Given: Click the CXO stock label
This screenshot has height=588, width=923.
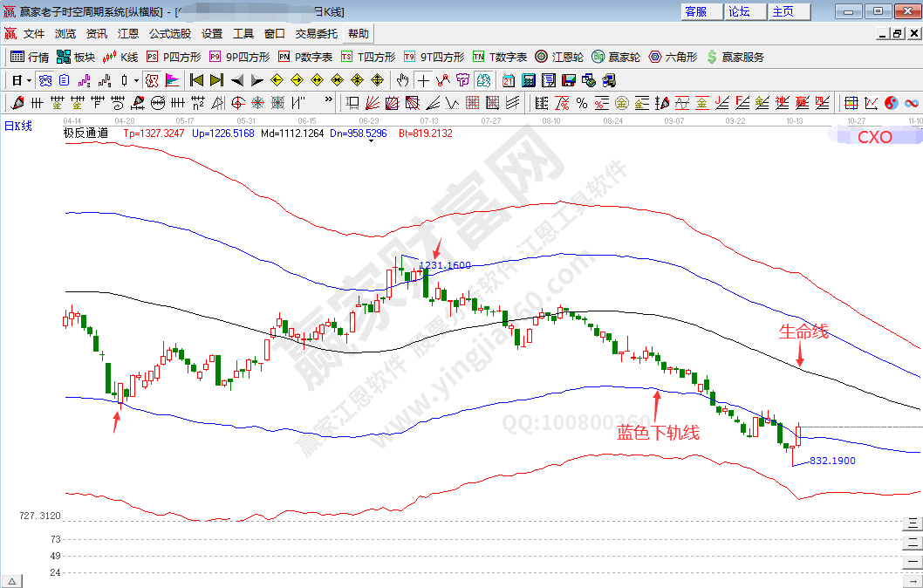Looking at the screenshot, I should [874, 137].
